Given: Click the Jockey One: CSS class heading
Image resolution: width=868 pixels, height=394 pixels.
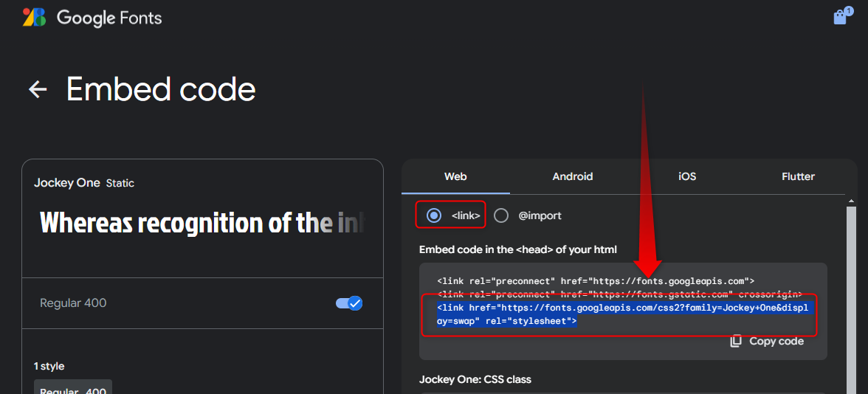Looking at the screenshot, I should (x=475, y=379).
